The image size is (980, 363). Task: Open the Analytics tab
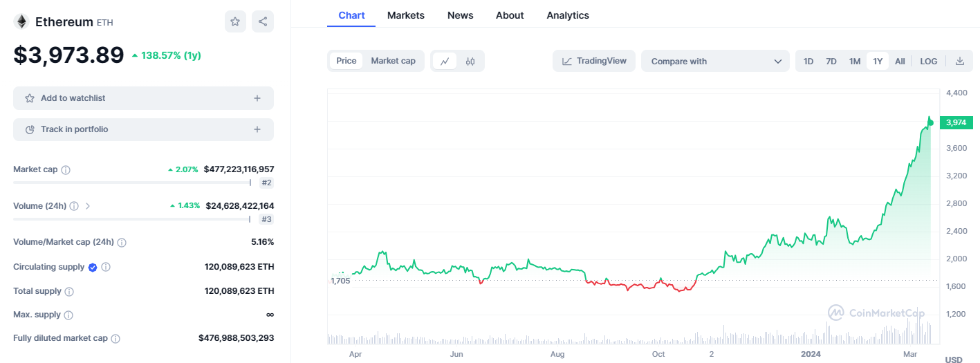[568, 15]
